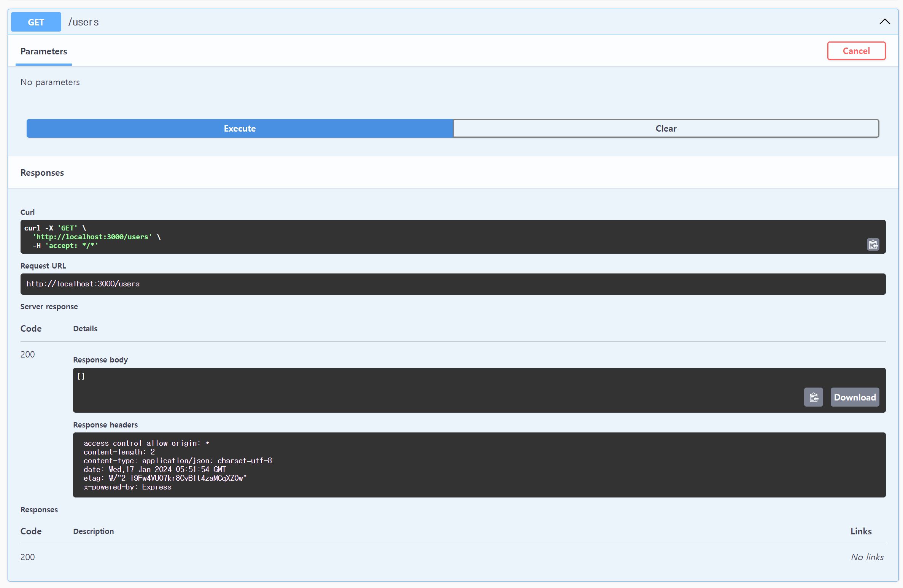Copy the response body to clipboard
This screenshot has height=588, width=903.
813,397
